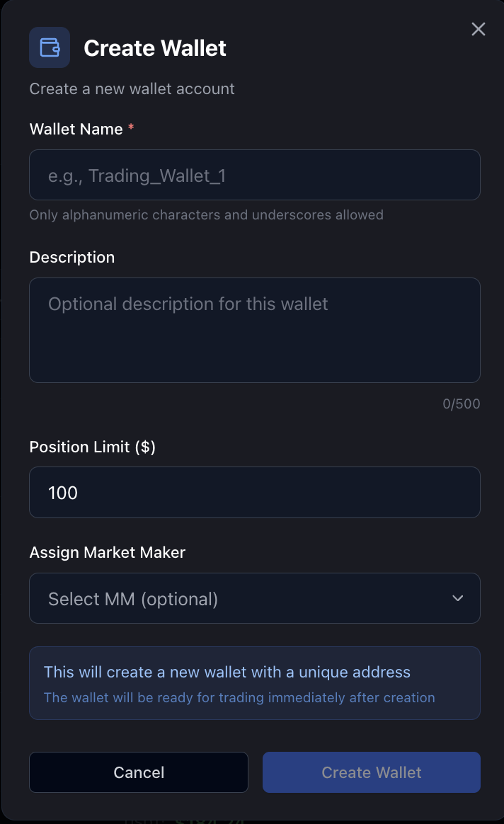Click the wallet icon in the dialog header
The image size is (504, 824).
pos(50,47)
